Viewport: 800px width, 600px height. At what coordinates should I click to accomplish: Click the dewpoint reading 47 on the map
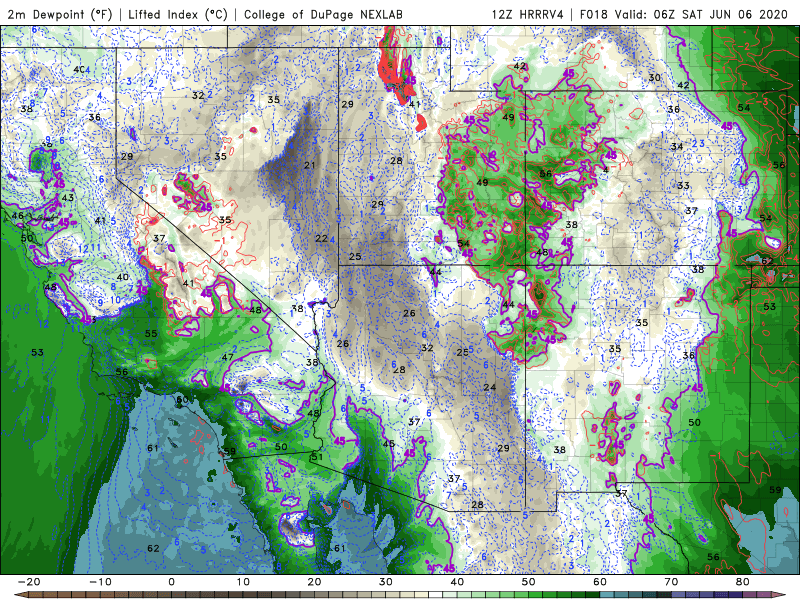coord(228,357)
